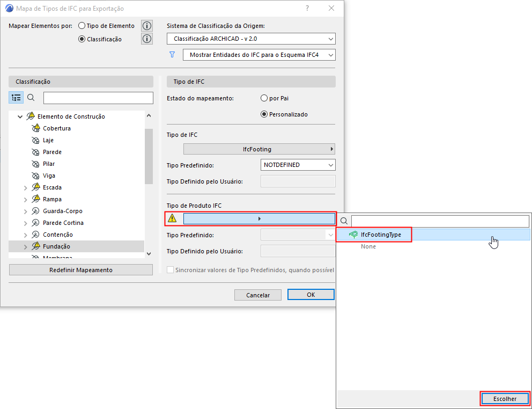Image resolution: width=532 pixels, height=409 pixels.
Task: Click the classification search input field
Action: (x=98, y=98)
